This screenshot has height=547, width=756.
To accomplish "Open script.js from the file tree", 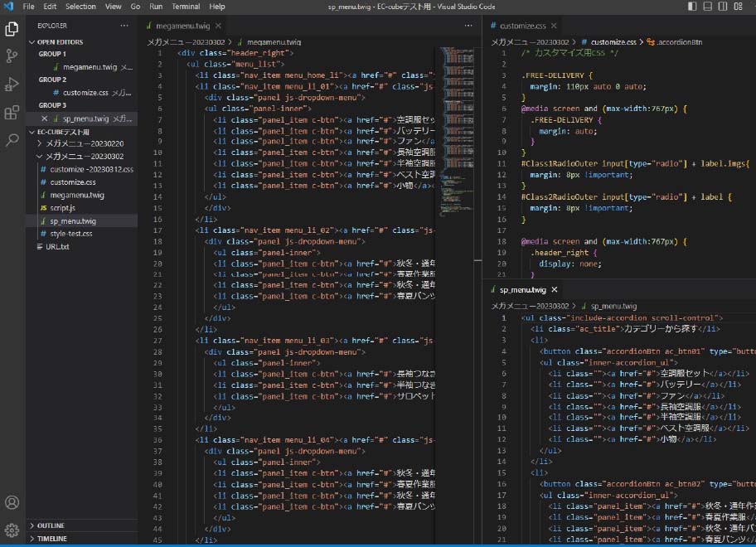I will 62,207.
